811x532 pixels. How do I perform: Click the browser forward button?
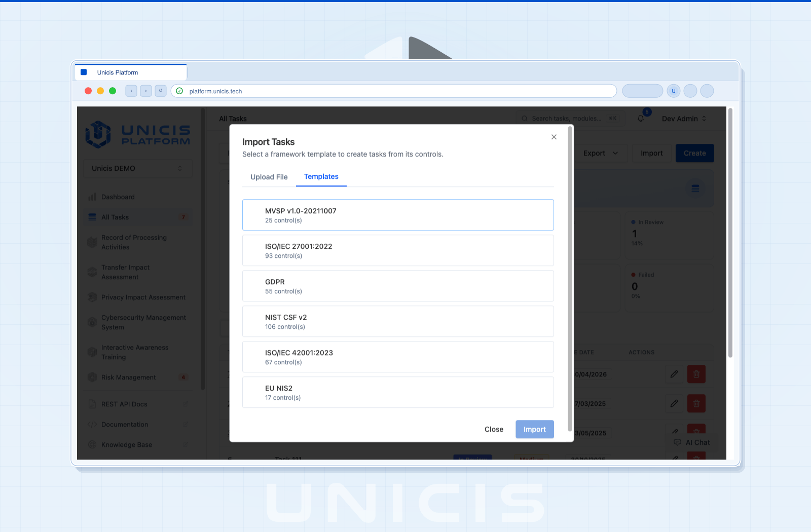tap(146, 91)
